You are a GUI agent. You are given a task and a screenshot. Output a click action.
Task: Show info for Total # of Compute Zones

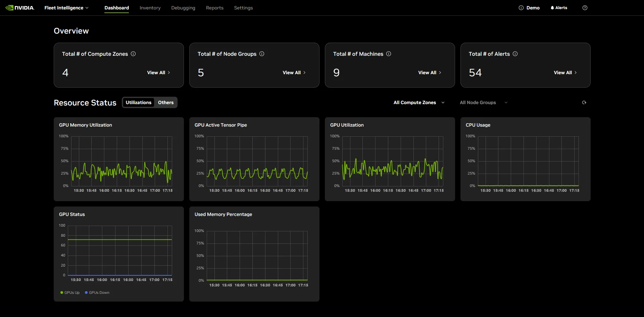click(133, 54)
